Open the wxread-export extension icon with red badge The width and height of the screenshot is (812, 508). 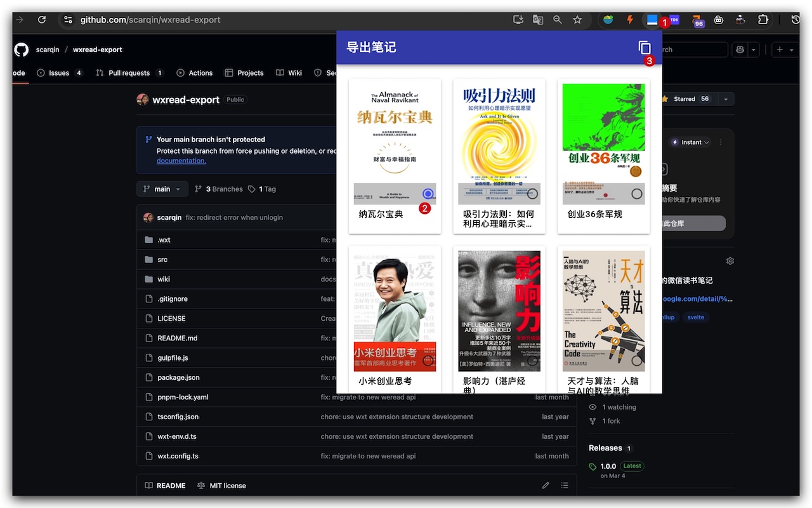pyautogui.click(x=653, y=20)
